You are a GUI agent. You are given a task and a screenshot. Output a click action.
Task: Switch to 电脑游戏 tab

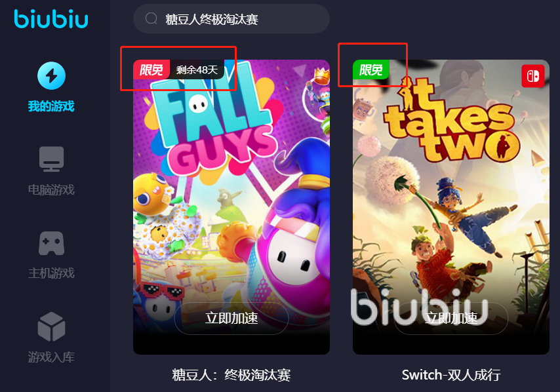(x=51, y=189)
